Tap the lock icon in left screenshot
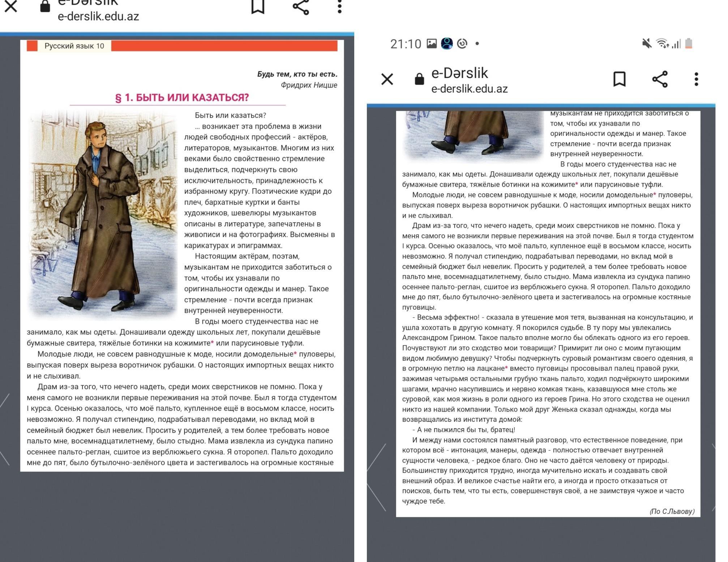Screen dimensions: 728x562 (x=45, y=6)
